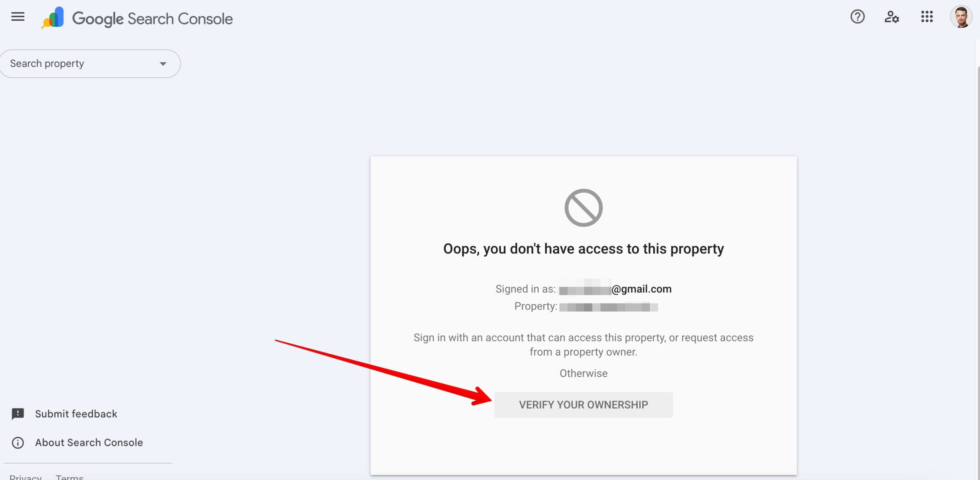Click inside the Search property field

click(x=90, y=64)
